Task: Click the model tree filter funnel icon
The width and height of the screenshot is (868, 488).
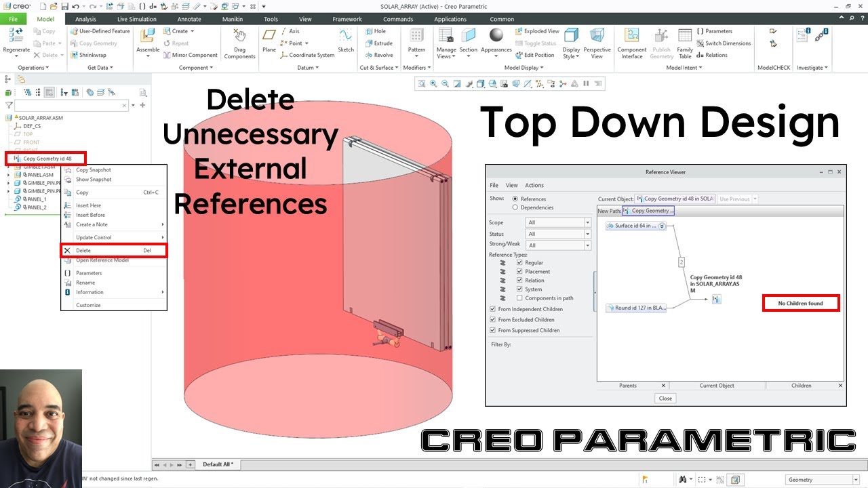Action: pyautogui.click(x=9, y=105)
